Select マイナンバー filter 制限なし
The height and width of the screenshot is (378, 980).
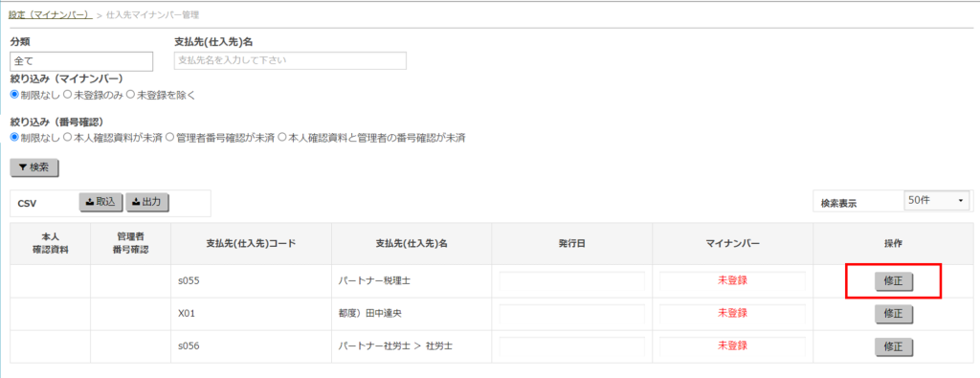click(x=14, y=95)
